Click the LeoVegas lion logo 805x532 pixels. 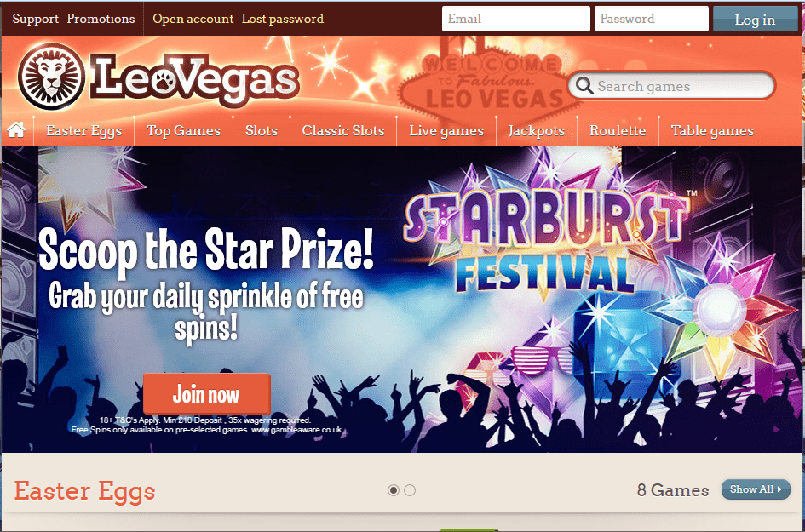pyautogui.click(x=51, y=76)
